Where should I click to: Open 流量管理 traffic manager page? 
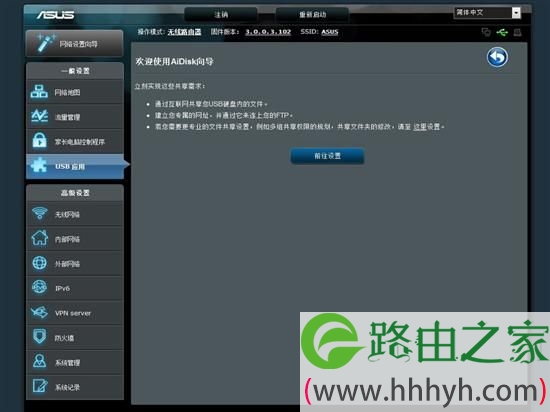click(75, 117)
